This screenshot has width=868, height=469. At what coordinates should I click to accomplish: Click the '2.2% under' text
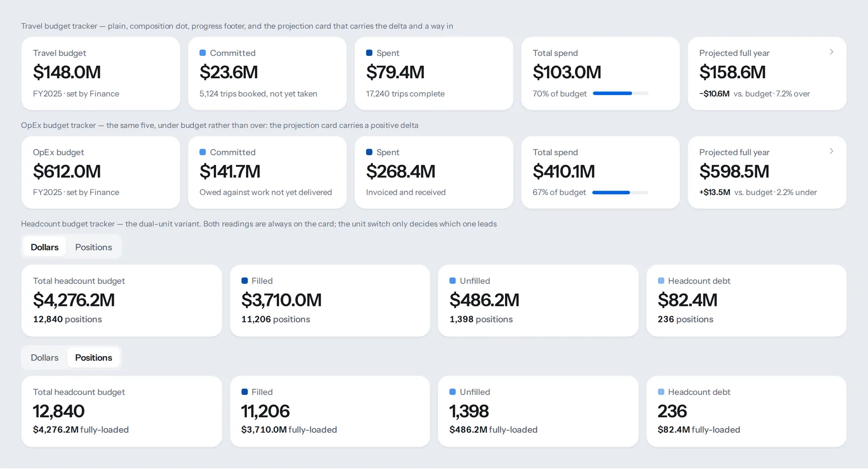(x=797, y=192)
